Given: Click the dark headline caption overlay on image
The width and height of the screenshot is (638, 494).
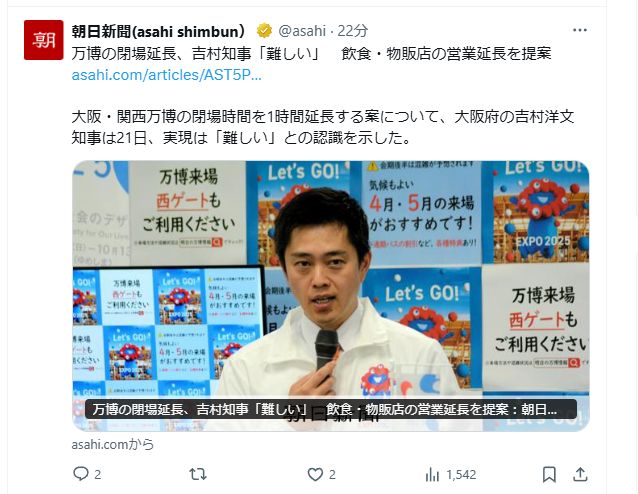Looking at the screenshot, I should click(x=331, y=409).
